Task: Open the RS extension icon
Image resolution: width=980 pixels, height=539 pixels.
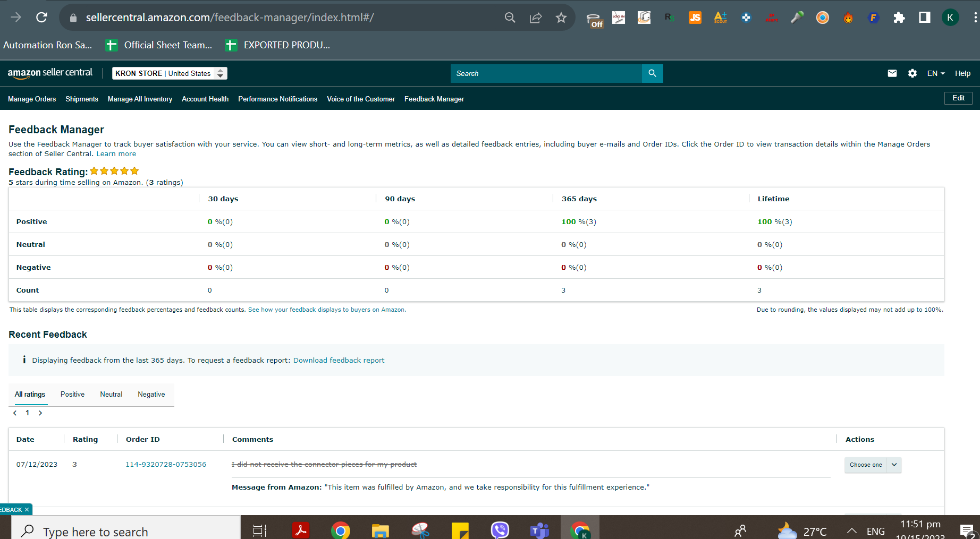Action: 670,18
